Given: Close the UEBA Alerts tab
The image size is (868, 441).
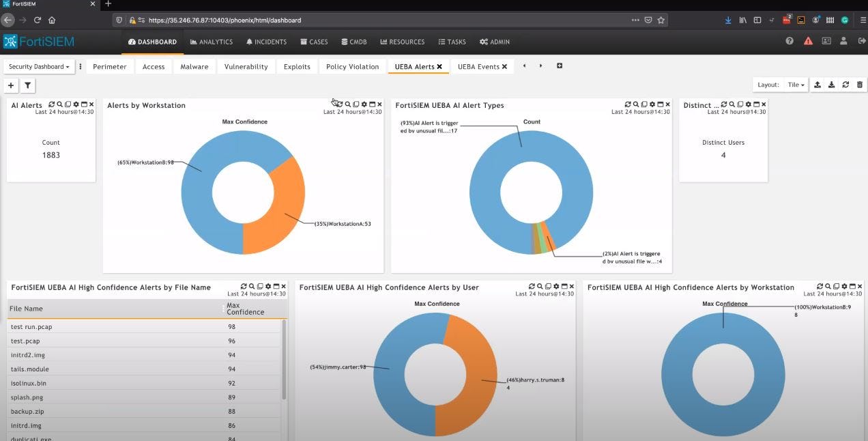Looking at the screenshot, I should coord(439,66).
